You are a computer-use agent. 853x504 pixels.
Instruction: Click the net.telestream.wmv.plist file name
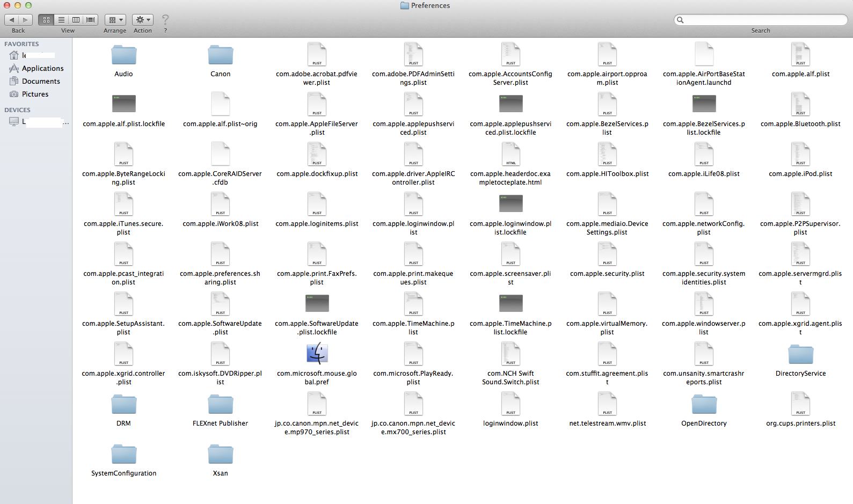tap(607, 423)
